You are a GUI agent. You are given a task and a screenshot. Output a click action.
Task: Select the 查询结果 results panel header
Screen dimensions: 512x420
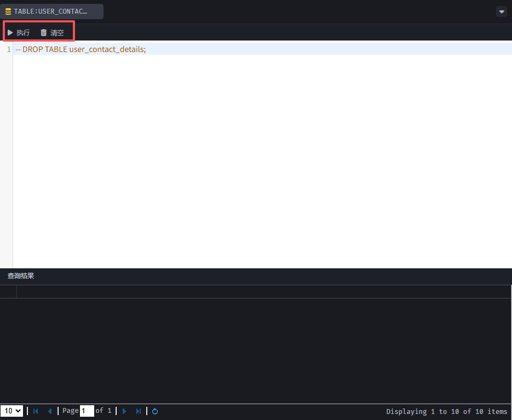(21, 276)
